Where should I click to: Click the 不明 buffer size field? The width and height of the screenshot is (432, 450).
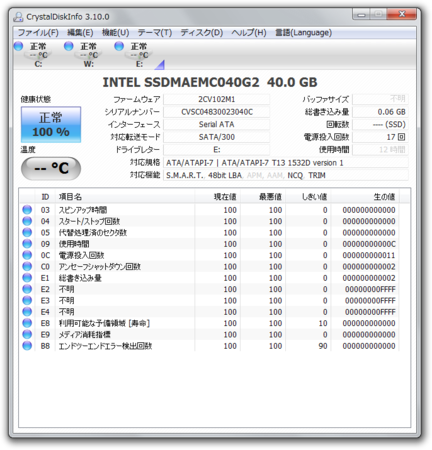[x=380, y=99]
